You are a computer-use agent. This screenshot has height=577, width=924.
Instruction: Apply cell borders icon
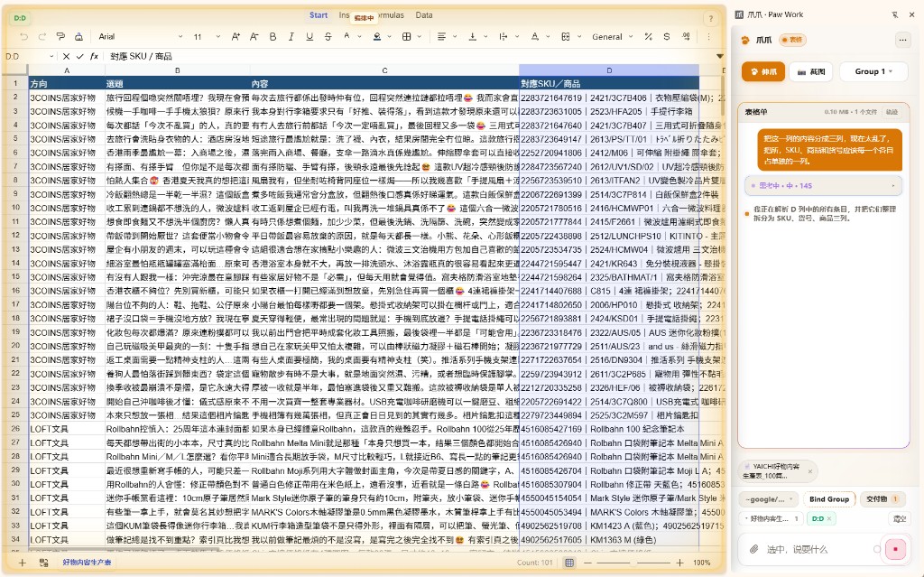407,37
